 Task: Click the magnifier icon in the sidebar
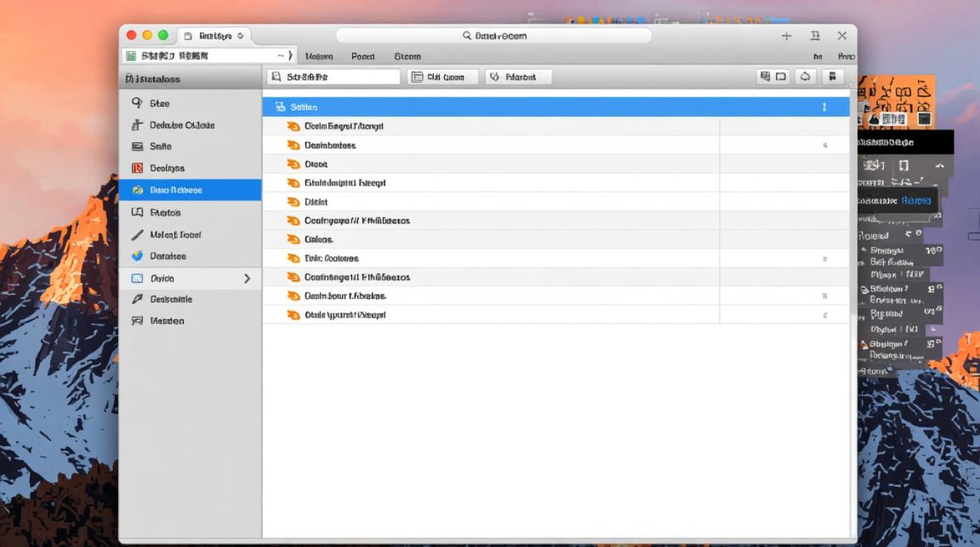tap(137, 104)
